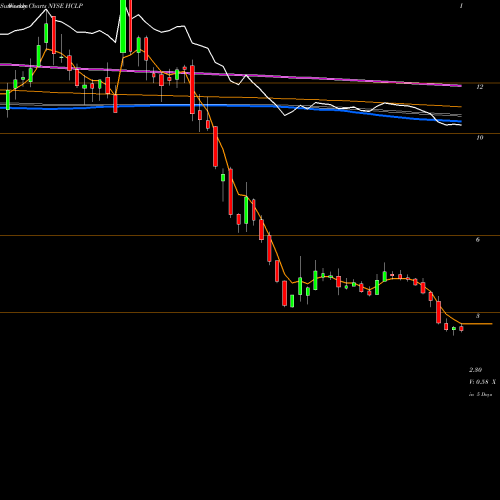
Task: Select the 6 price axis label
Action: 478,240
